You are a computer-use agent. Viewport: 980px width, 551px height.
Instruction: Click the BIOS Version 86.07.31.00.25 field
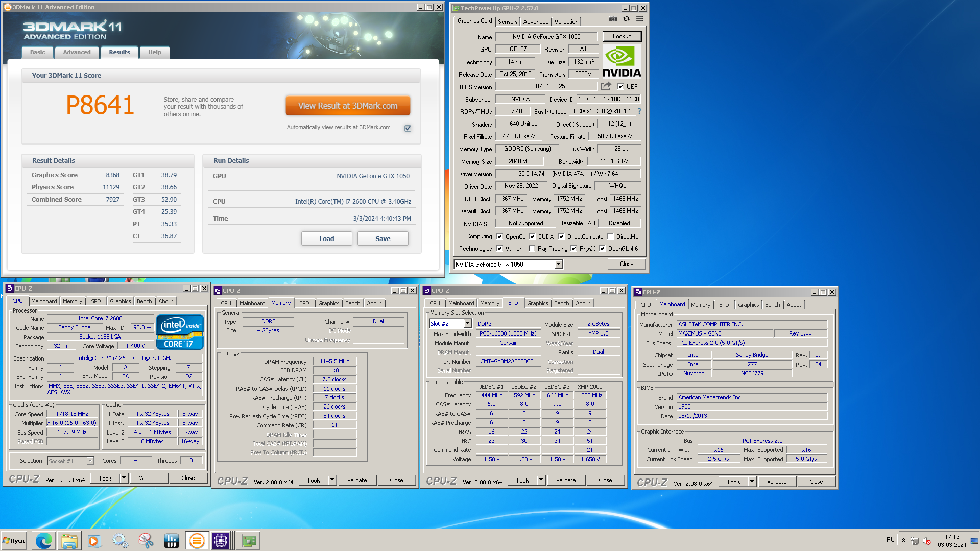pyautogui.click(x=546, y=86)
